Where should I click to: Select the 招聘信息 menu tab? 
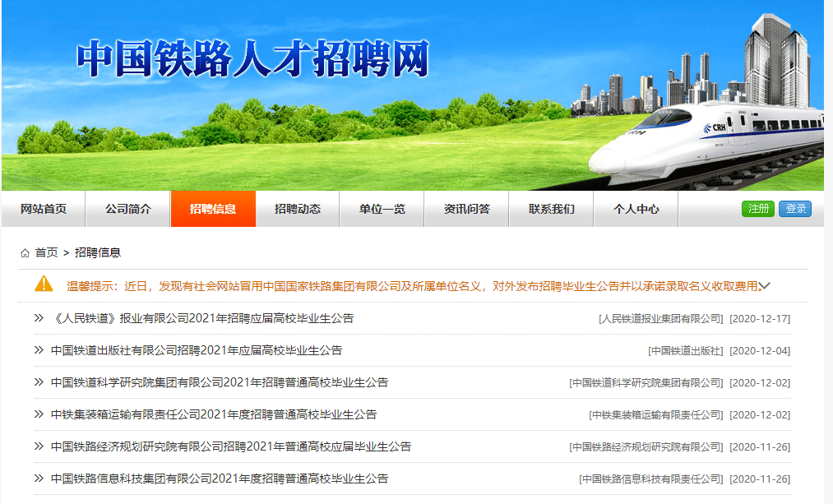pos(213,209)
